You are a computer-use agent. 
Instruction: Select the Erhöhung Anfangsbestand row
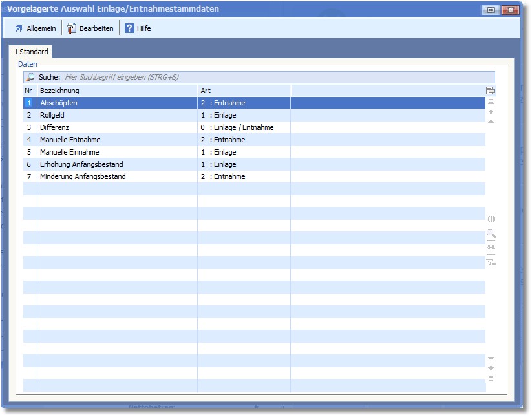(116, 164)
